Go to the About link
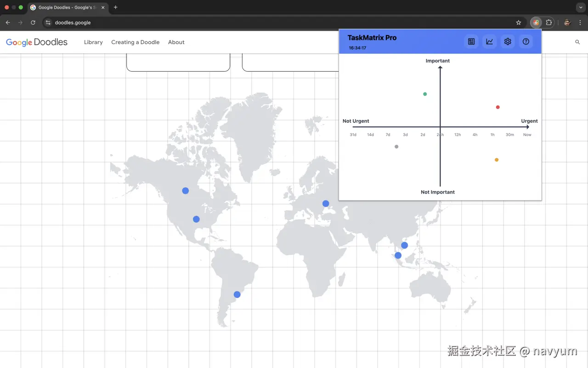588x368 pixels. tap(176, 42)
